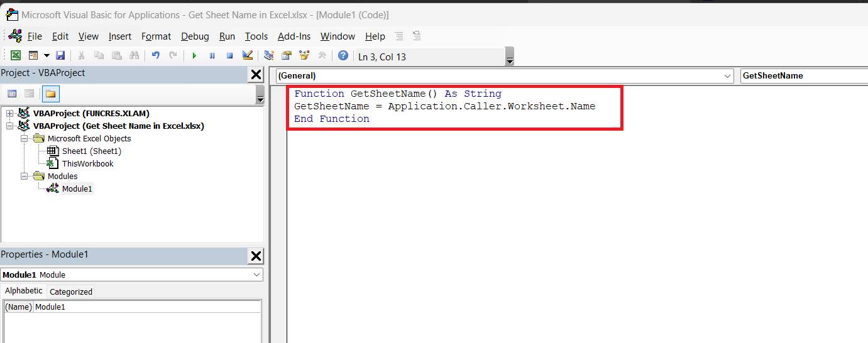
Task: Collapse VBAProject (Get Sheet Name in Excel.xlsx) node
Action: (x=9, y=126)
